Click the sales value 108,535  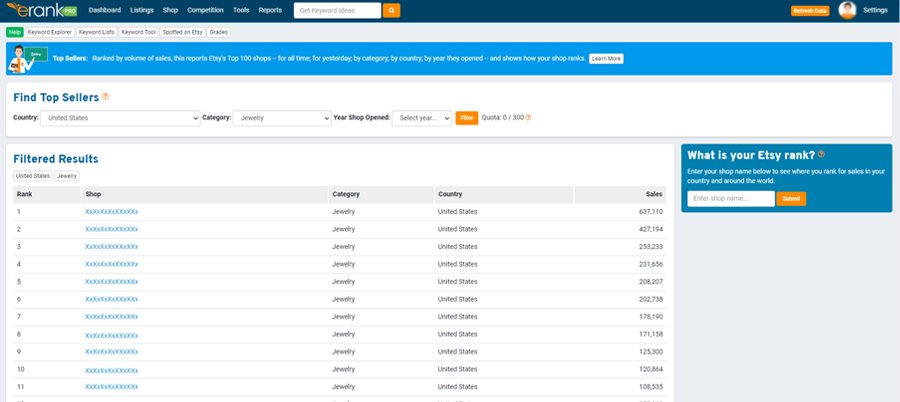click(x=651, y=386)
